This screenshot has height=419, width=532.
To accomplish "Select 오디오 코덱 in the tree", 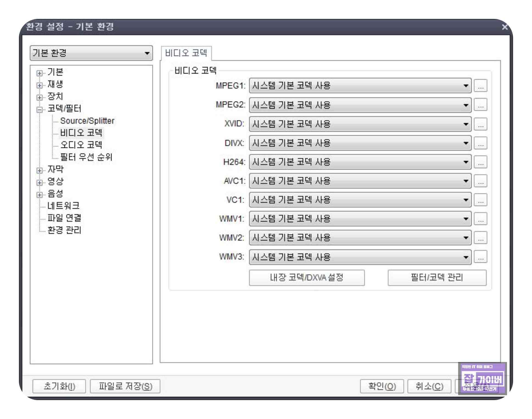I will click(81, 145).
